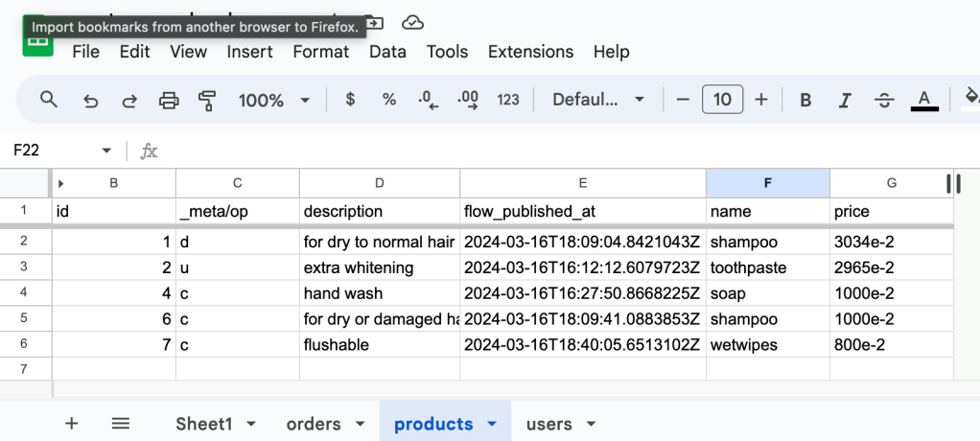Switch to the orders sheet tab

[x=314, y=424]
